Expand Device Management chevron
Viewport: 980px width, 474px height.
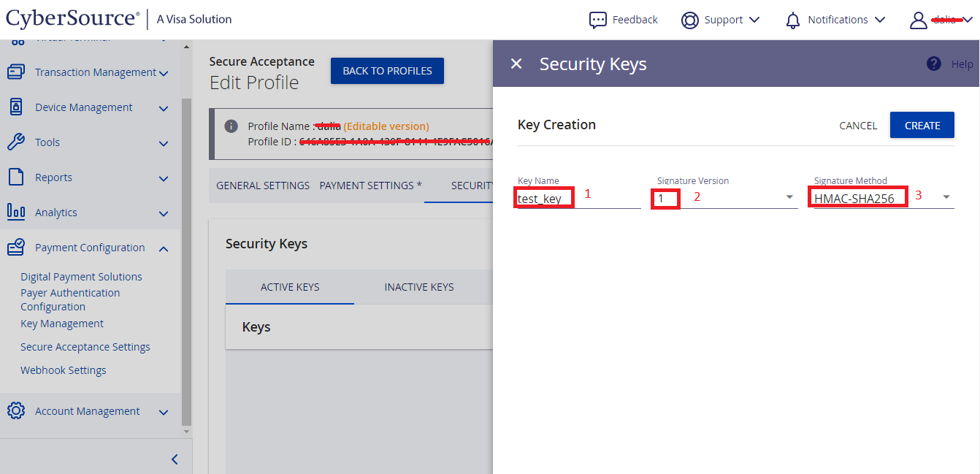pyautogui.click(x=164, y=108)
